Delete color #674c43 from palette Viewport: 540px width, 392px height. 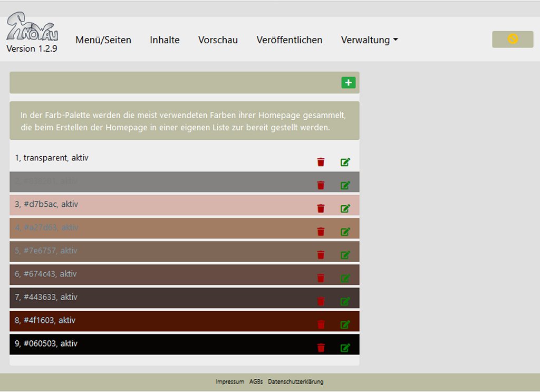(321, 278)
